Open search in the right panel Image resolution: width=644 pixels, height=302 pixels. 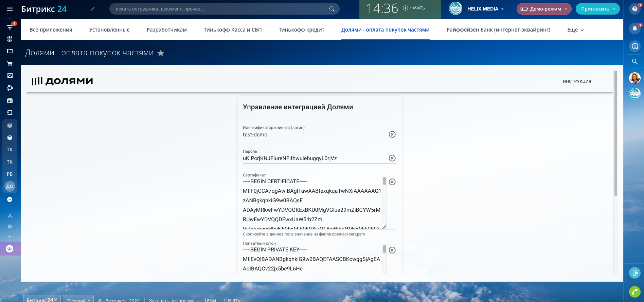(x=635, y=61)
